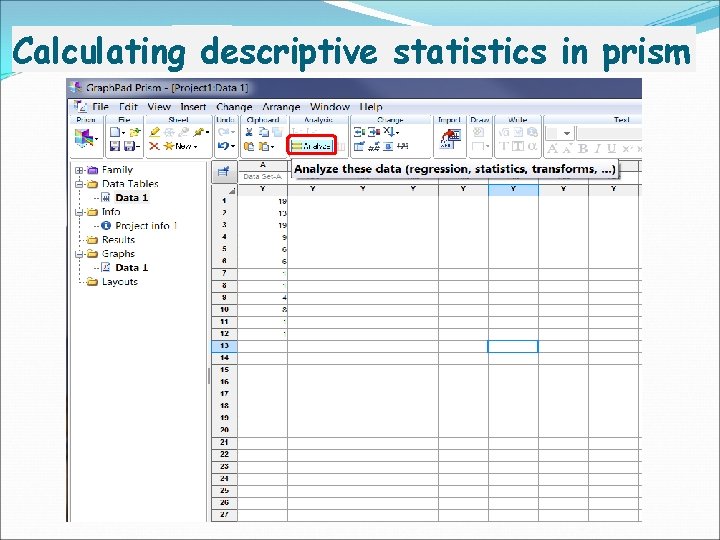
Task: Click the Undo arrow icon
Action: click(223, 146)
